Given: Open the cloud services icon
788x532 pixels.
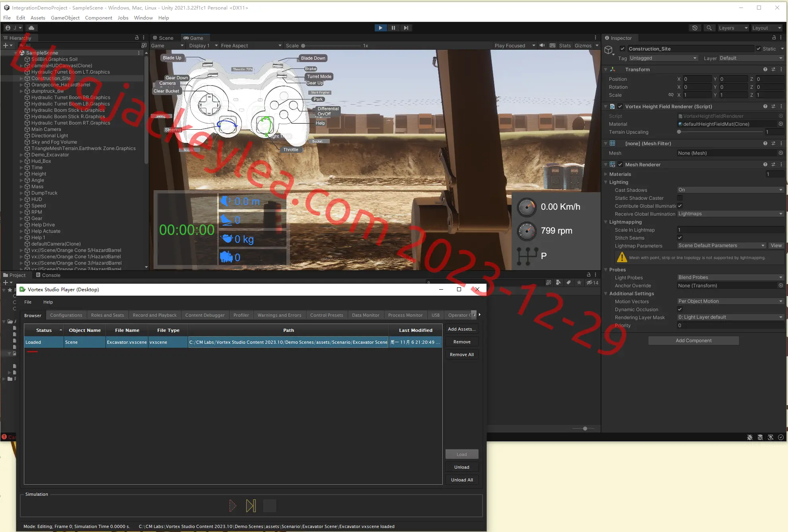Looking at the screenshot, I should (31, 28).
